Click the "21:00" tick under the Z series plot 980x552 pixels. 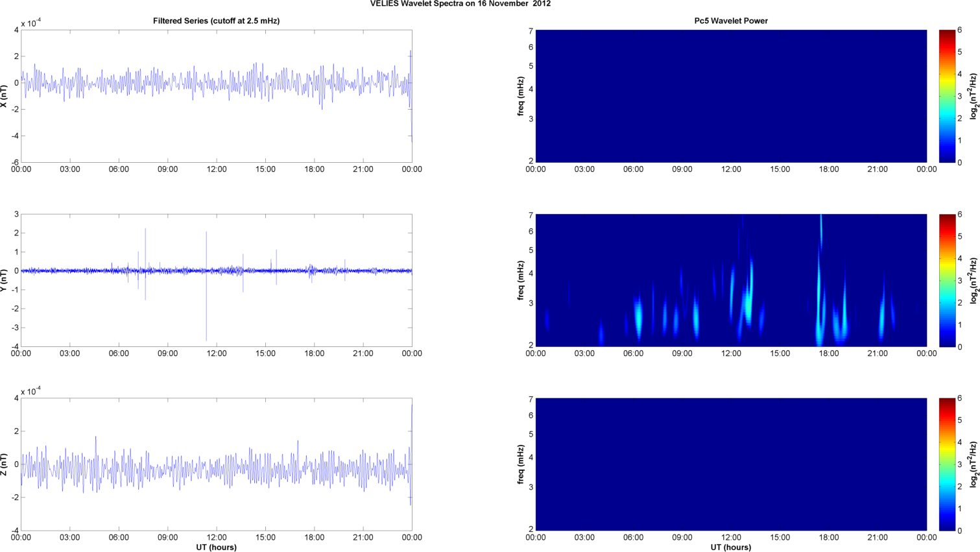click(363, 538)
